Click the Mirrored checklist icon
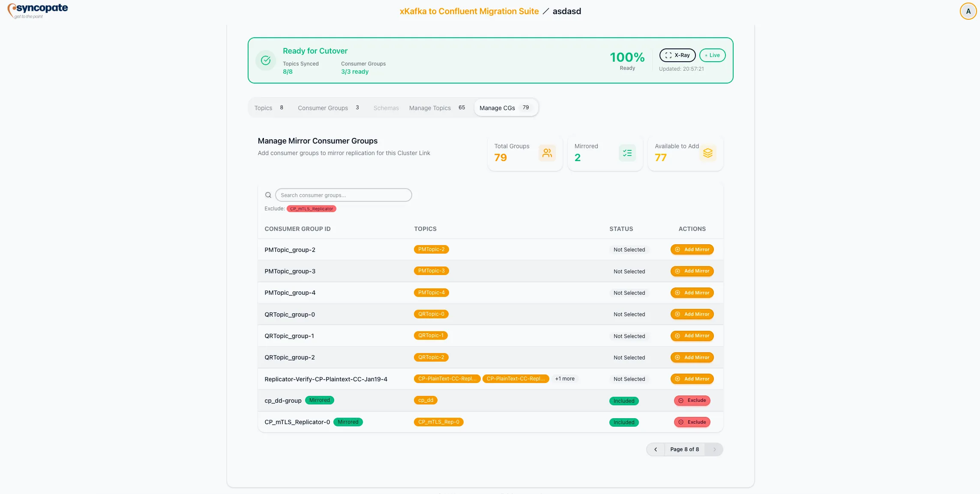The width and height of the screenshot is (980, 494). [x=627, y=153]
